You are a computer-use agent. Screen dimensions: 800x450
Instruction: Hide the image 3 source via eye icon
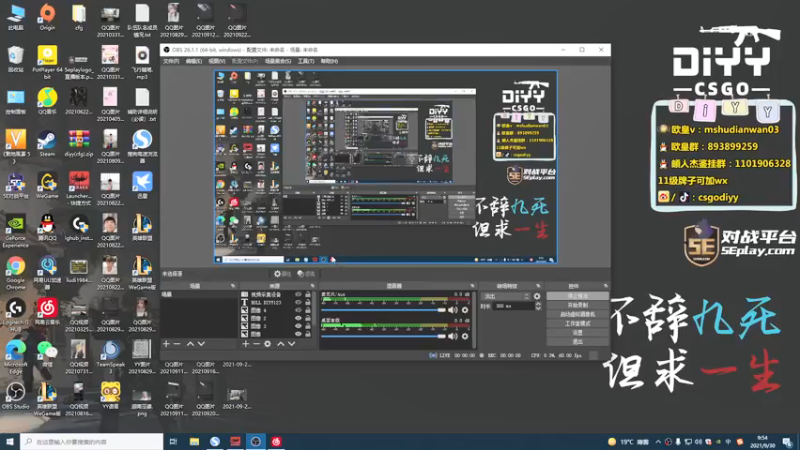pos(298,326)
